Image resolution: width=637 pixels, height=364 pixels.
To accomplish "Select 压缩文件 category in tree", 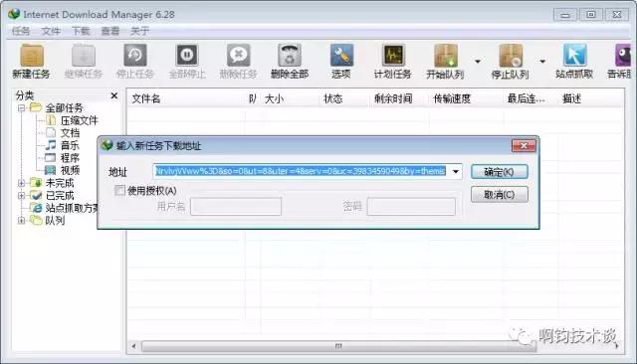I will [80, 120].
